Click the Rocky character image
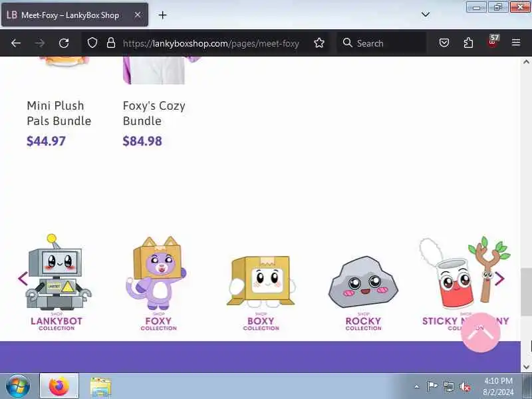Image resolution: width=532 pixels, height=399 pixels. click(363, 282)
